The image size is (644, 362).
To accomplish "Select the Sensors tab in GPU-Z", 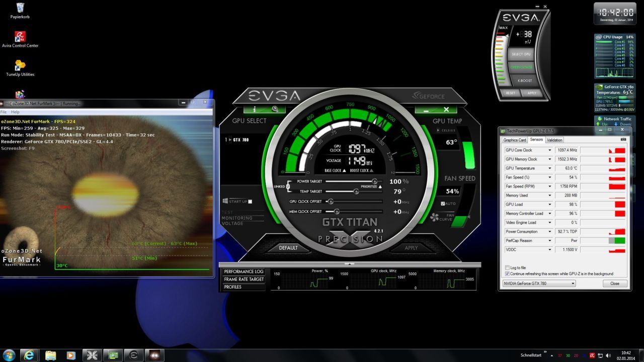I will point(536,140).
